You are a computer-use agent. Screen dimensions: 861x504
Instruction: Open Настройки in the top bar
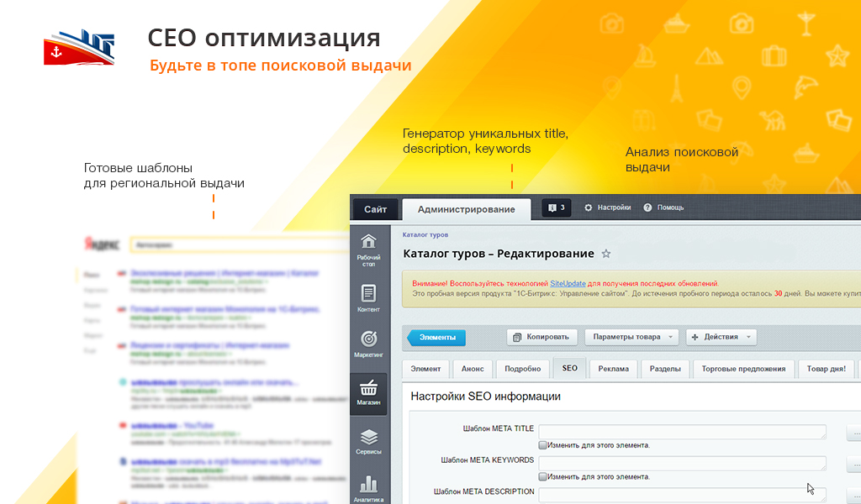click(x=607, y=207)
